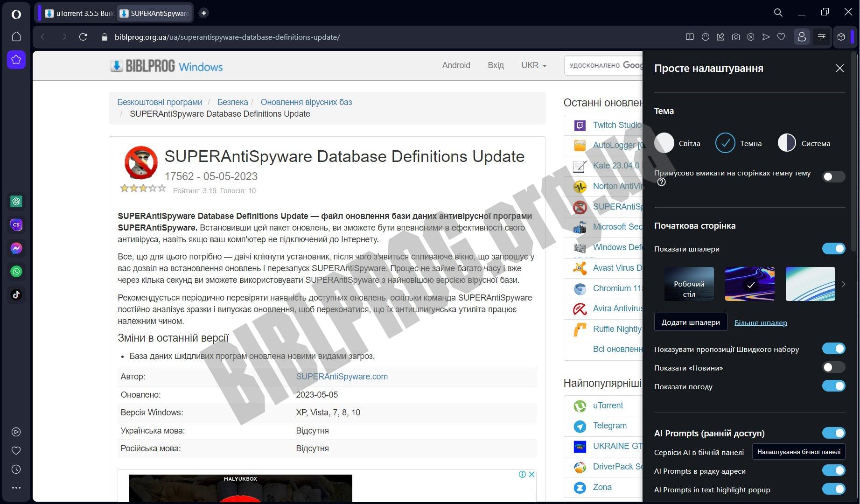The width and height of the screenshot is (860, 504).
Task: Open sidebar three-dots setup menu
Action: click(16, 488)
